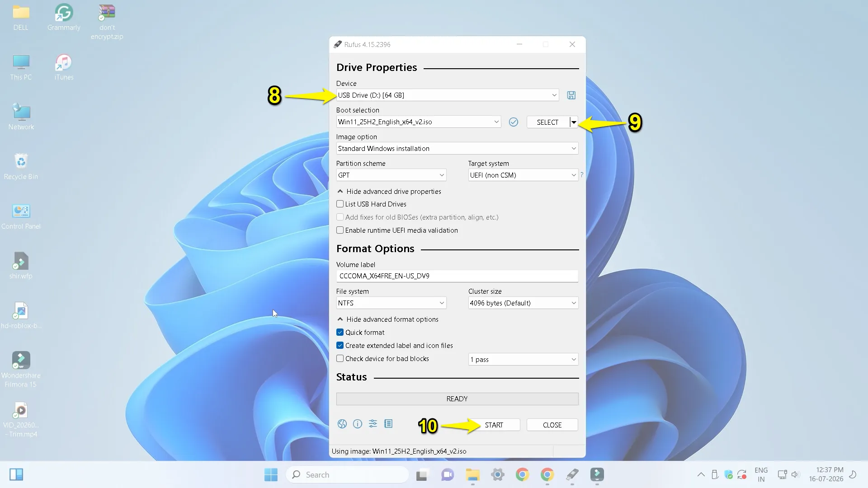The image size is (868, 488).
Task: Open the volume control in system tray
Action: click(x=796, y=474)
